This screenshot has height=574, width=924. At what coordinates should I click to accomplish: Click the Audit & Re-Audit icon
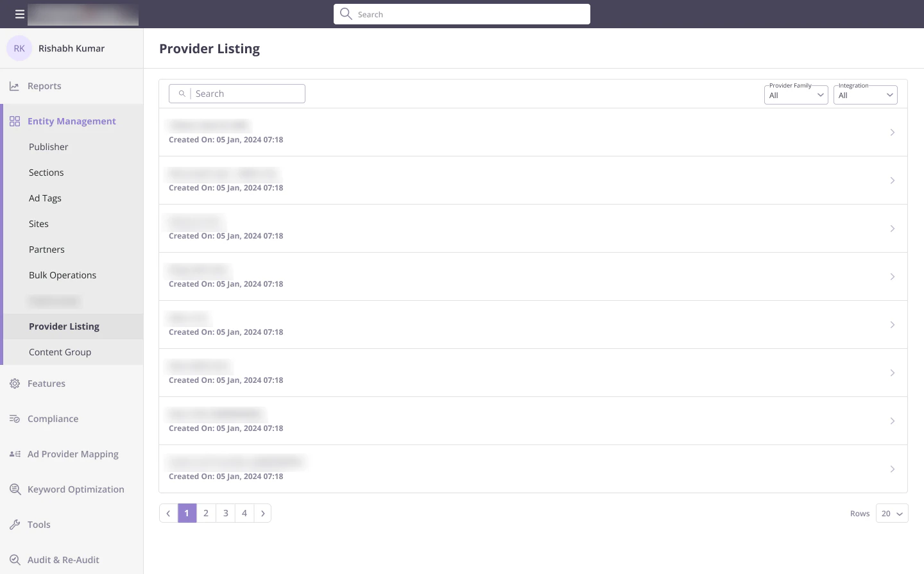pos(15,560)
